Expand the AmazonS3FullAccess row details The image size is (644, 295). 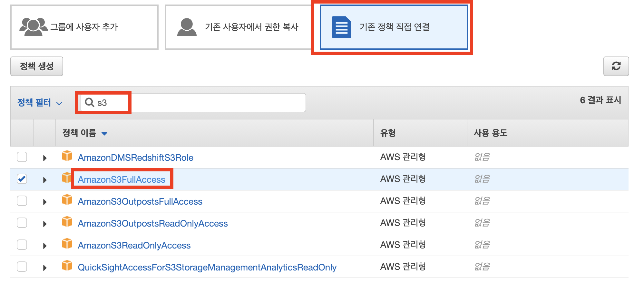[x=45, y=180]
